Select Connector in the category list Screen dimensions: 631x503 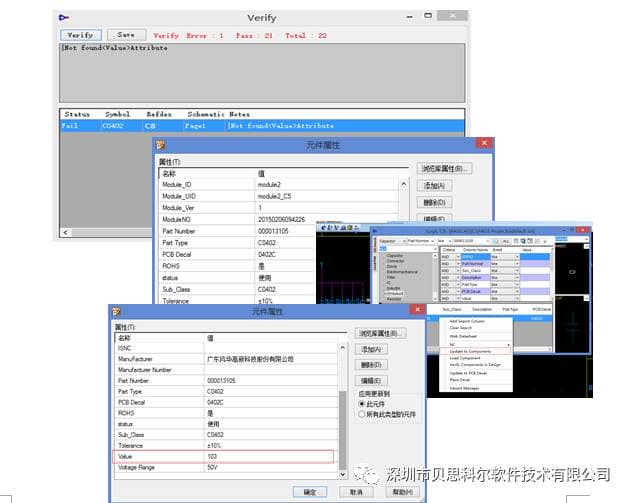395,261
